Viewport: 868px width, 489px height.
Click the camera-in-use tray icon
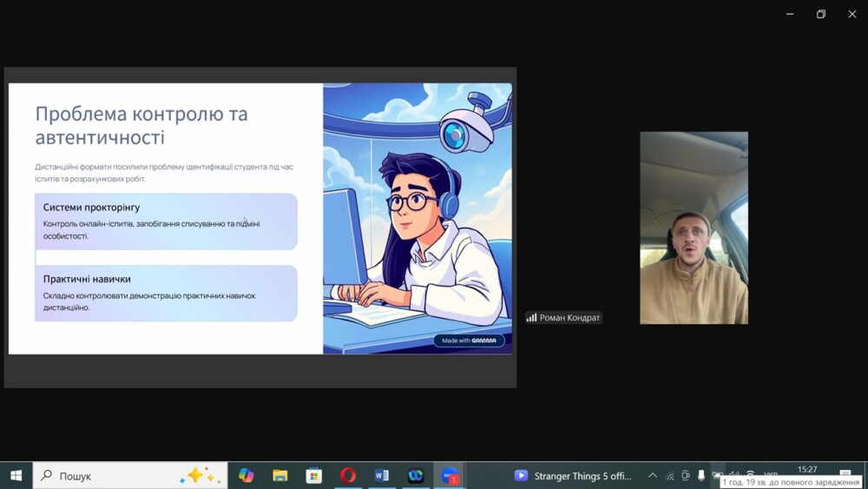686,475
